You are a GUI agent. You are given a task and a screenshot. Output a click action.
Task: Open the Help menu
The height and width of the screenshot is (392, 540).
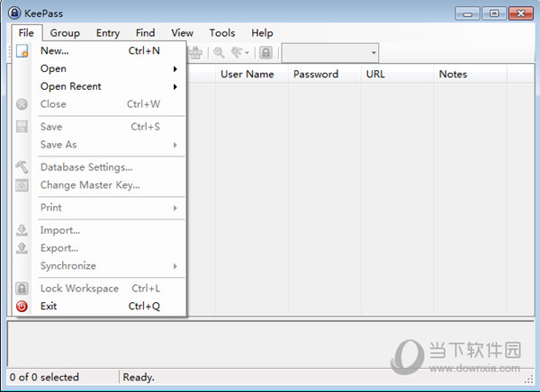pos(262,33)
